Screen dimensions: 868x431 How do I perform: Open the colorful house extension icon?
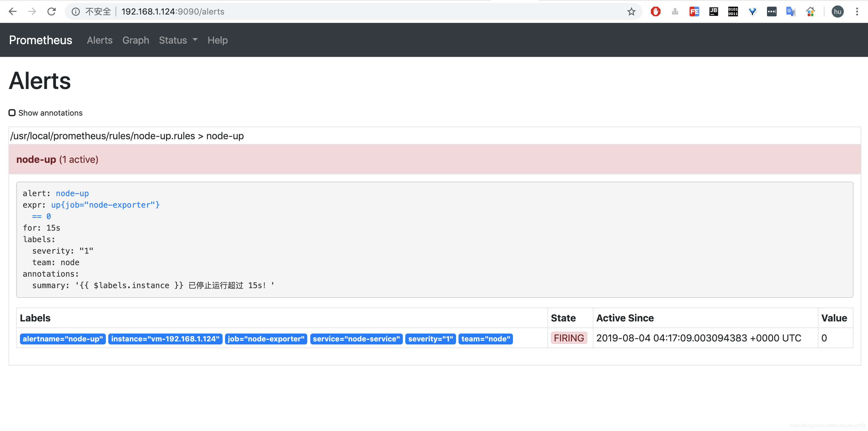(810, 12)
